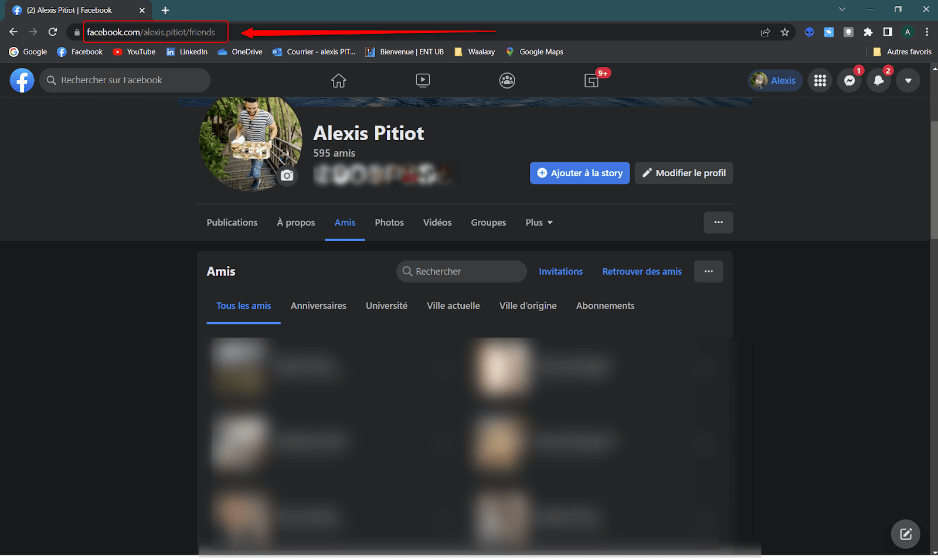The image size is (938, 560).
Task: Open the Facebook Watch video icon
Action: (423, 80)
